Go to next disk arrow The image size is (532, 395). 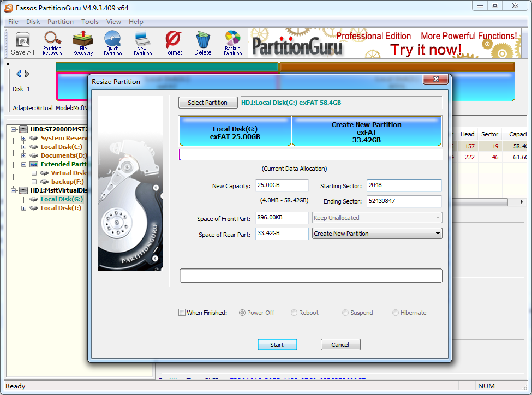(x=27, y=74)
